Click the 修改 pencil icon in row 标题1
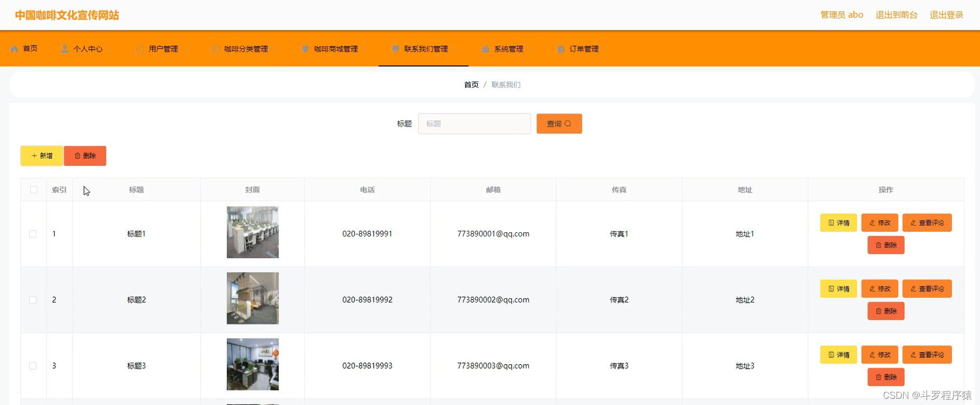The image size is (980, 405). (x=872, y=222)
